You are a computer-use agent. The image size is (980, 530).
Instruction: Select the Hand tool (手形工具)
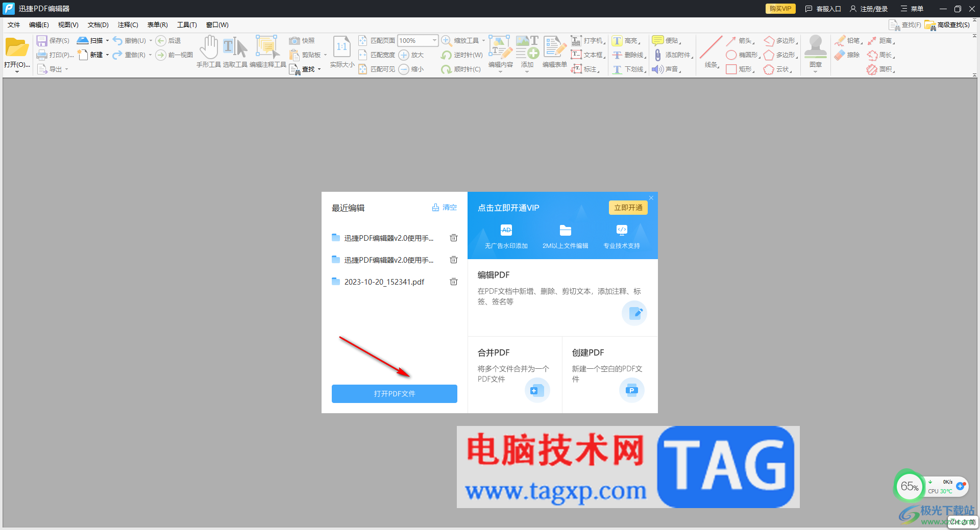pyautogui.click(x=209, y=47)
